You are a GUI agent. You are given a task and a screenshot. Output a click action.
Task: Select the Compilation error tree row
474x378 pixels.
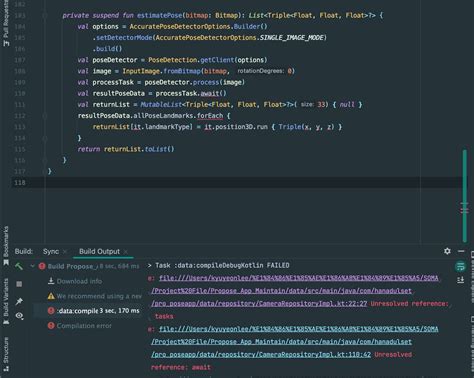(x=86, y=325)
